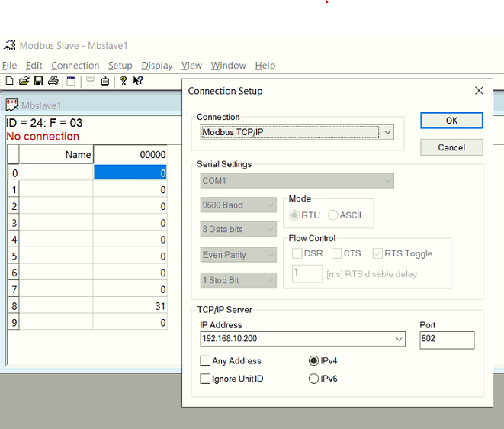504x429 pixels.
Task: Select the IPv6 radio button
Action: click(x=313, y=379)
